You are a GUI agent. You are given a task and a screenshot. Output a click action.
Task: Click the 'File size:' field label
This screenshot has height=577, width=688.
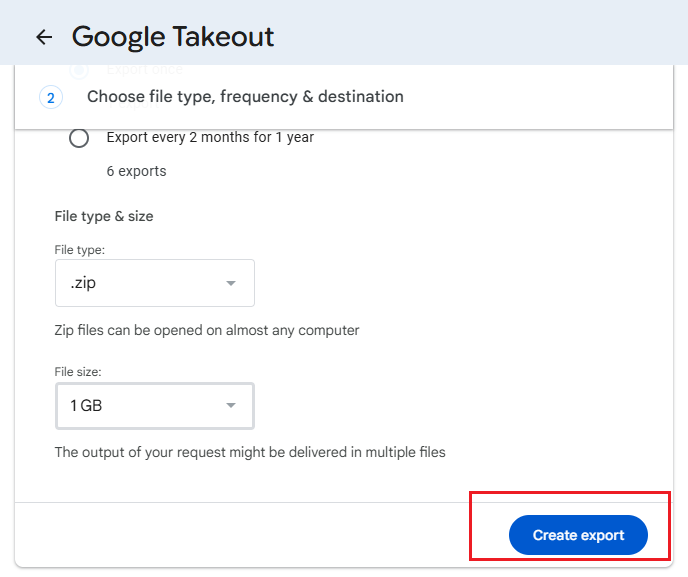[x=80, y=371]
